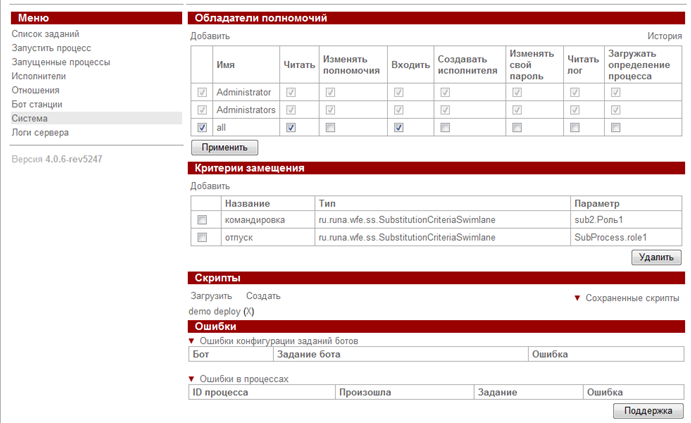Open the Исполнители menu item
This screenshot has width=691, height=423.
tap(39, 76)
